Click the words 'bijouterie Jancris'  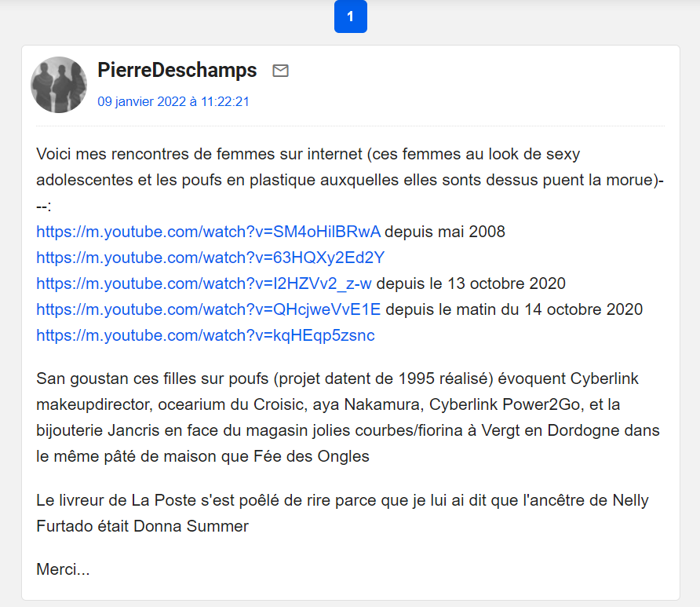tap(98, 430)
